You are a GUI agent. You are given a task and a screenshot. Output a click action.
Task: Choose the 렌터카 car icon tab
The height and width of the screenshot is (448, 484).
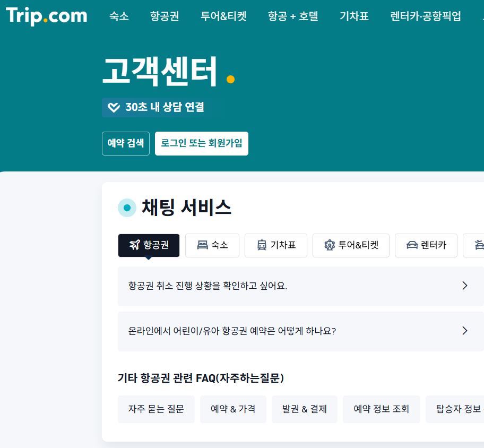[426, 245]
